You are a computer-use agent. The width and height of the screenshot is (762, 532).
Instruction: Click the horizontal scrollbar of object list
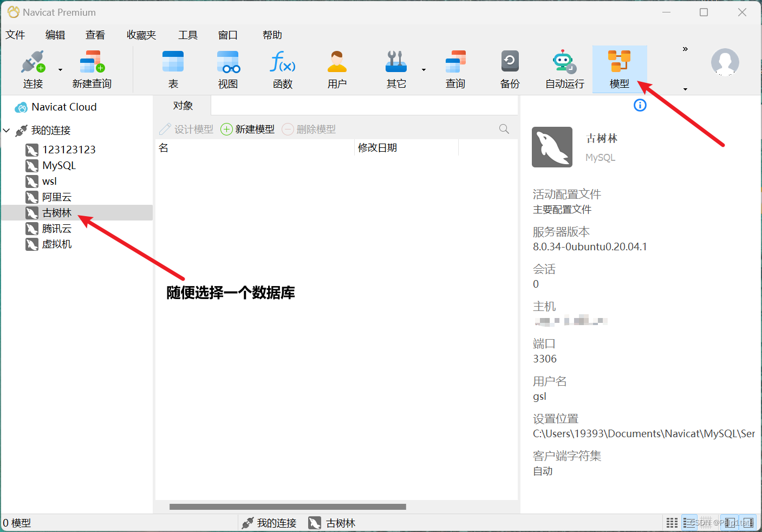(x=288, y=507)
